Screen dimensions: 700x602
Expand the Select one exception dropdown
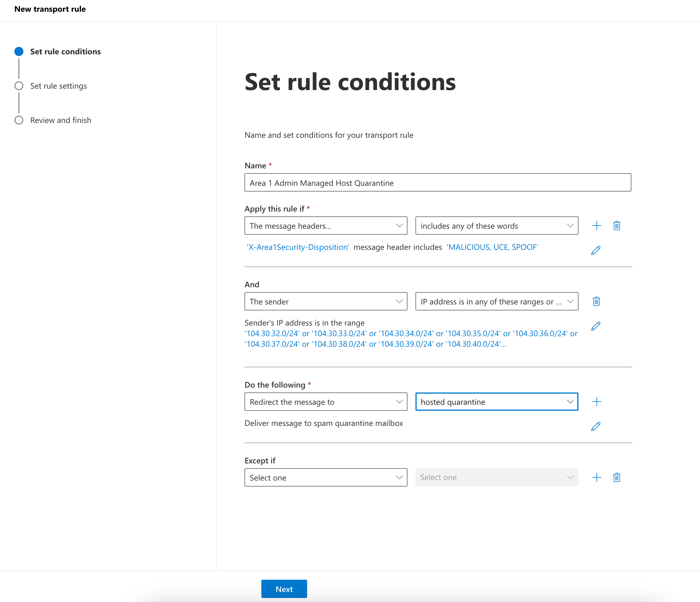[326, 477]
